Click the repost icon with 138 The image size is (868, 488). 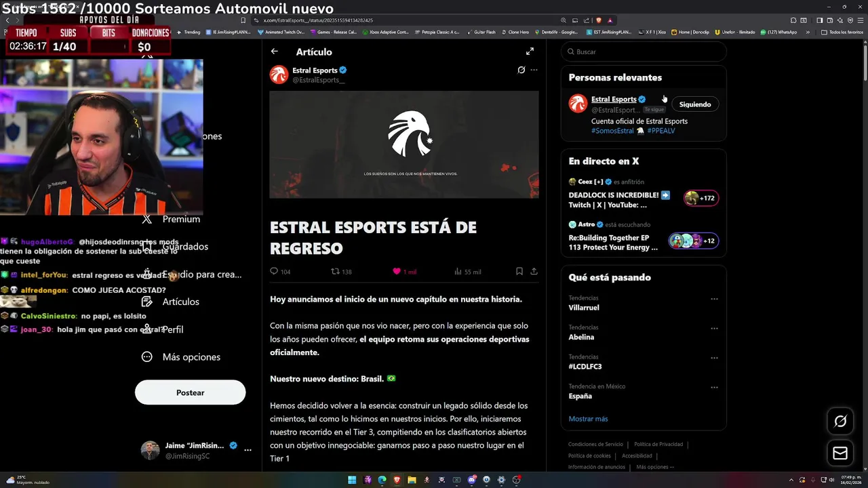pyautogui.click(x=334, y=271)
